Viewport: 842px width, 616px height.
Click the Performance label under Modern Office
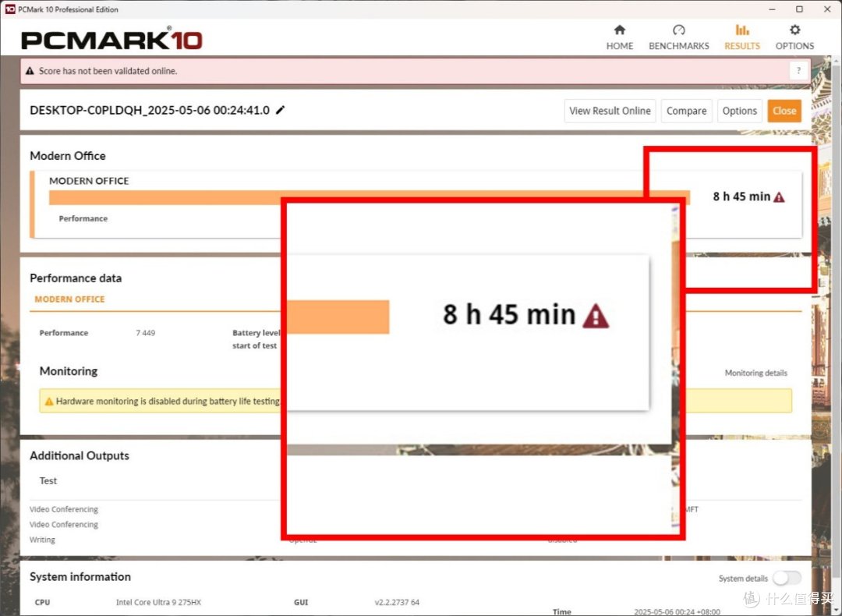tap(83, 218)
